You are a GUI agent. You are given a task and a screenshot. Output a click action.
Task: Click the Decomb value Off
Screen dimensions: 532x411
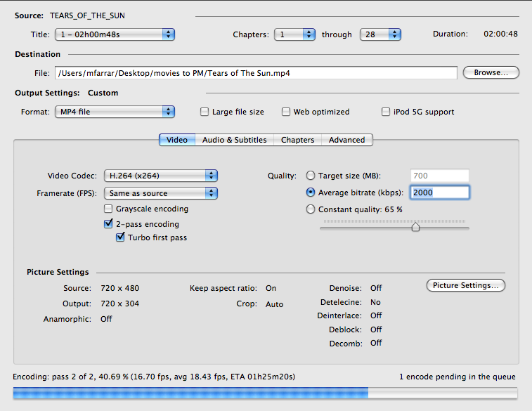[376, 343]
